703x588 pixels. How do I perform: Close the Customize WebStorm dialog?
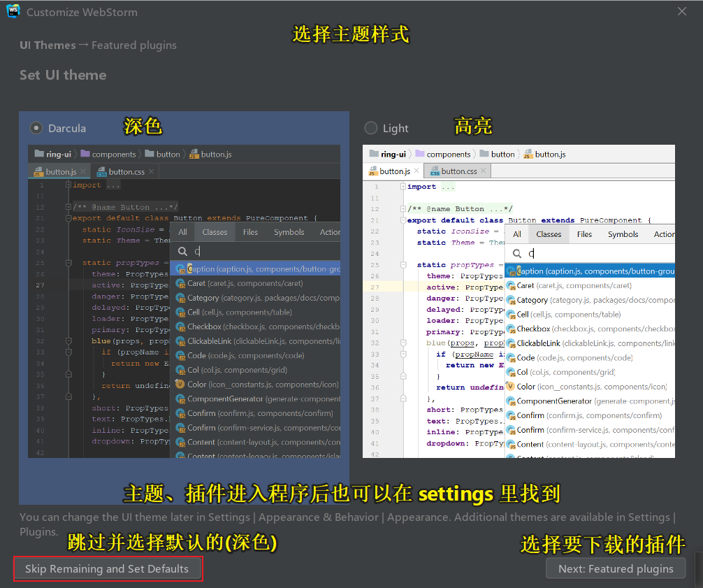tap(682, 11)
